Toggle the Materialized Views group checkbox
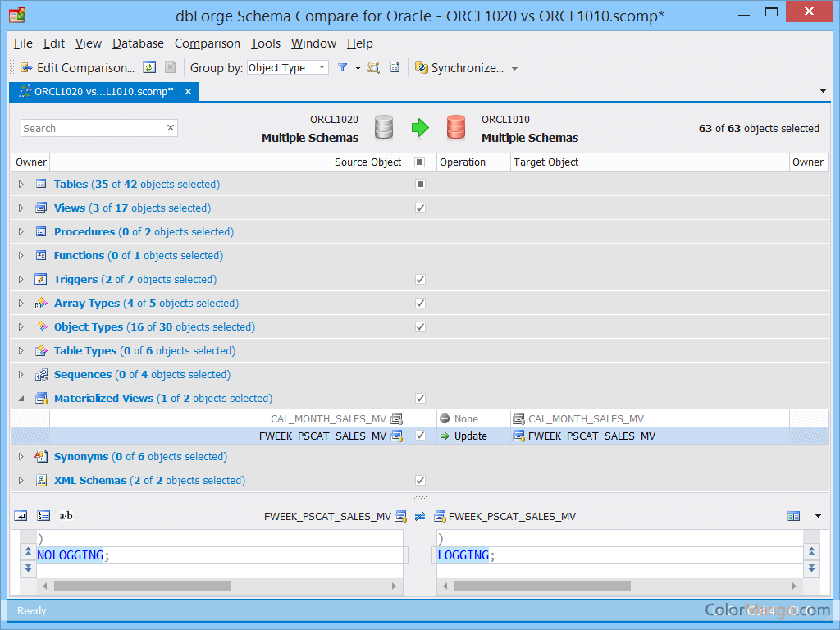Screen dimensions: 840x630 (x=420, y=398)
